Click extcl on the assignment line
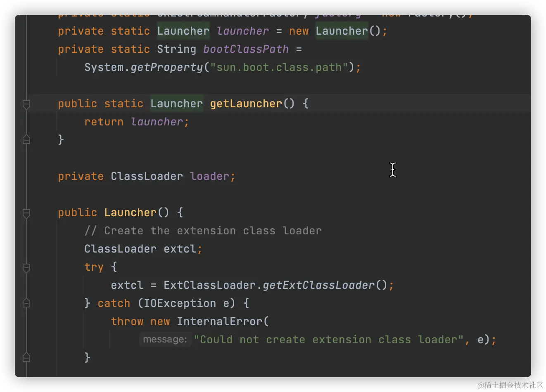The image size is (546, 392). click(127, 285)
